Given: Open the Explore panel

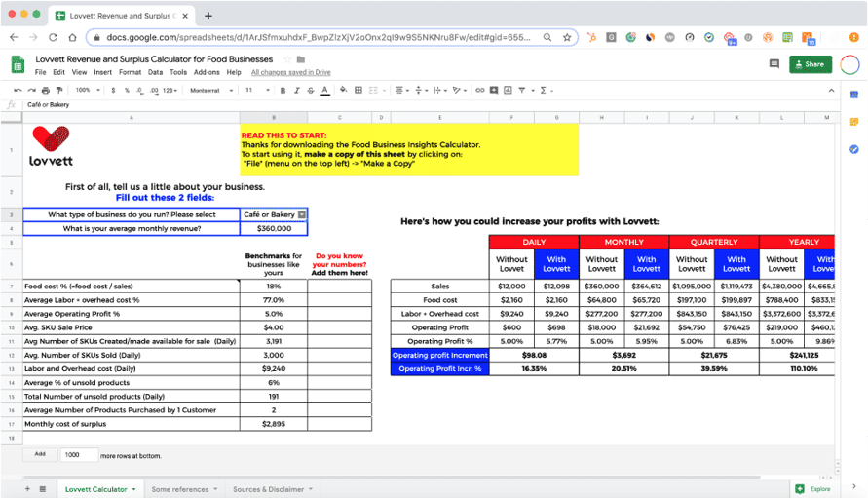Looking at the screenshot, I should click(x=812, y=489).
